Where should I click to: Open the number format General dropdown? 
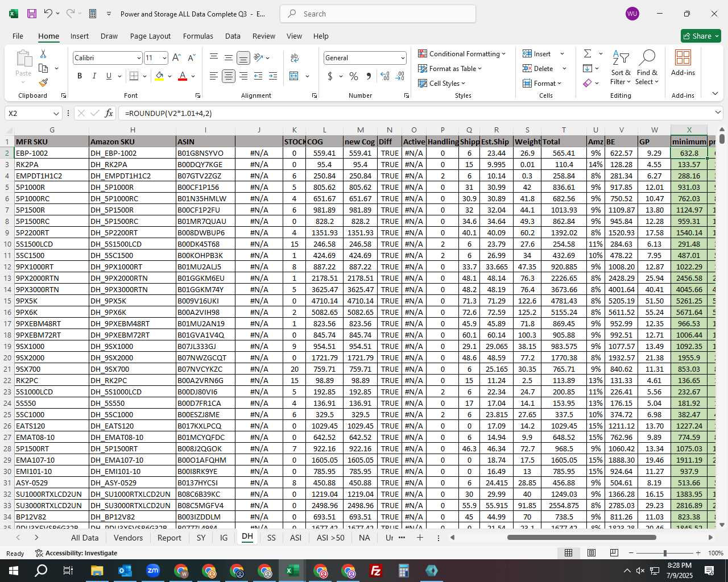(403, 58)
